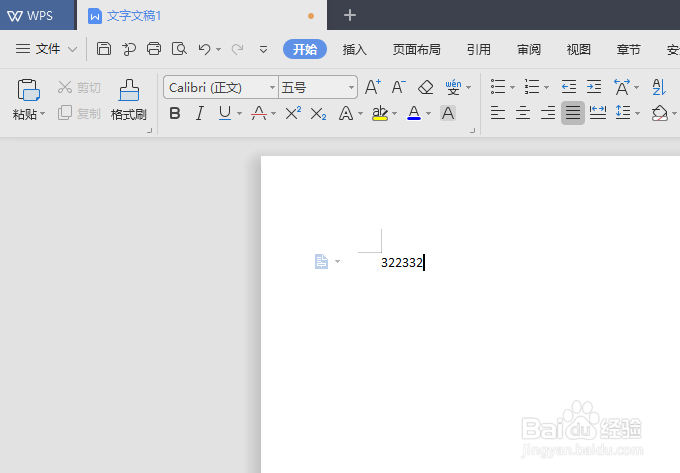The width and height of the screenshot is (680, 473).
Task: Click the Clear Formatting eraser icon
Action: (425, 87)
